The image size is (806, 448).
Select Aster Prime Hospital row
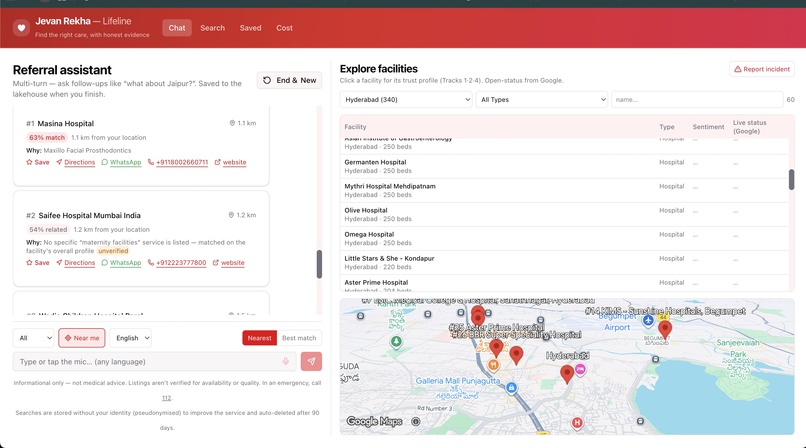pyautogui.click(x=564, y=284)
